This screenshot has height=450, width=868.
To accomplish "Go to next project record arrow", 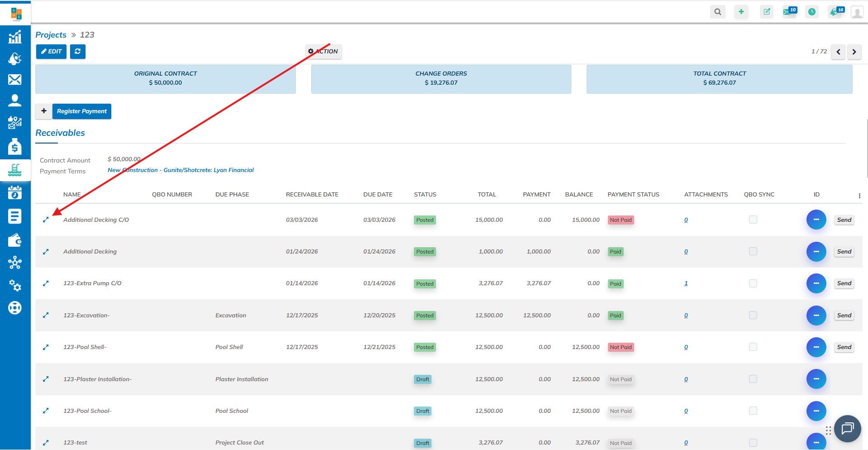I will (854, 52).
